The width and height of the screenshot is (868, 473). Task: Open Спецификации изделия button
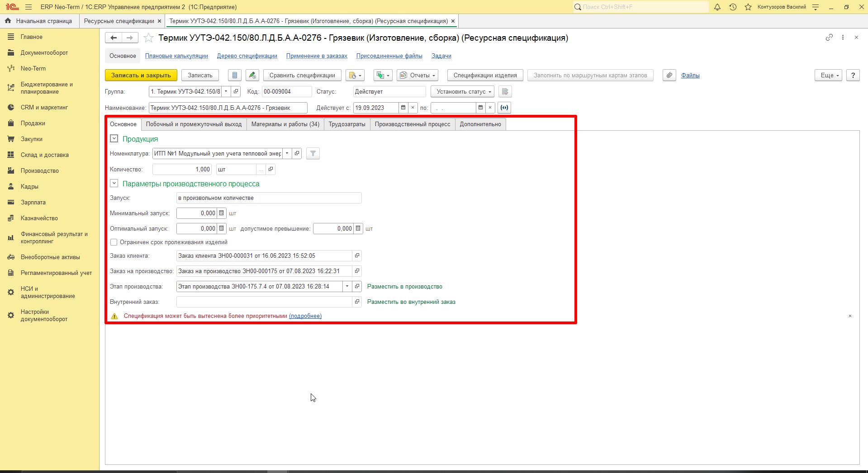pos(485,76)
